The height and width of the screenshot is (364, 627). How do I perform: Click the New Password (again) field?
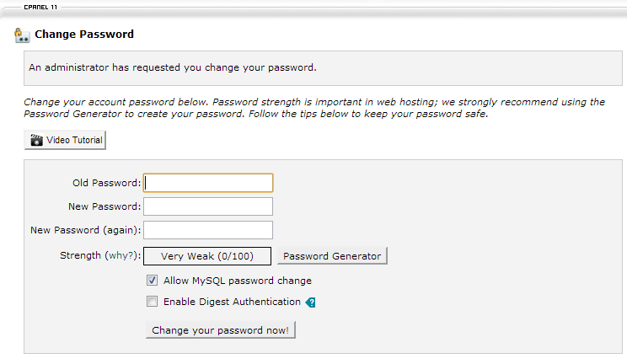point(208,230)
